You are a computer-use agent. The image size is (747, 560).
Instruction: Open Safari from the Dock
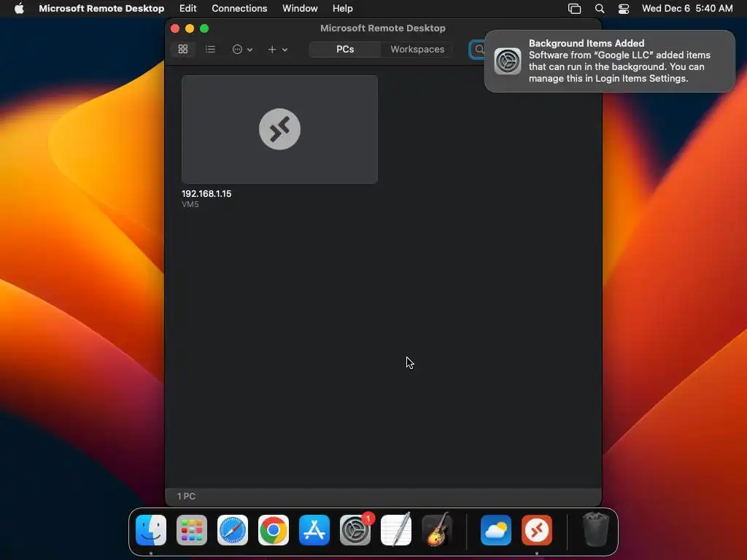pyautogui.click(x=233, y=530)
